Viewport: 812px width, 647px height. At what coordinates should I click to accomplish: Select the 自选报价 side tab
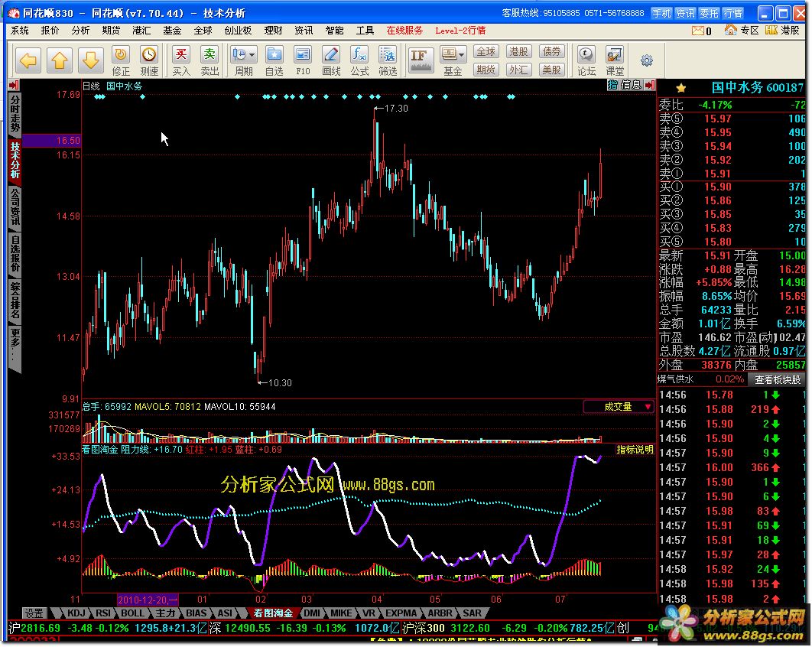pos(15,253)
